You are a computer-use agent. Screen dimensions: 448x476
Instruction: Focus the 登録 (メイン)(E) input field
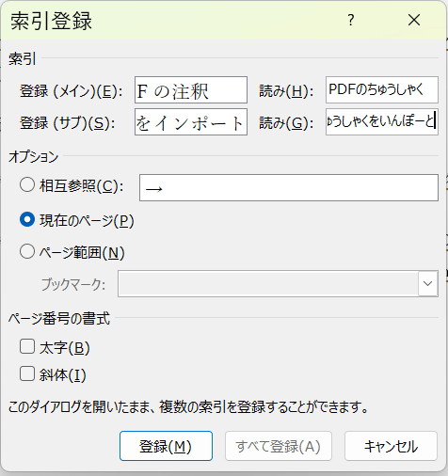191,90
